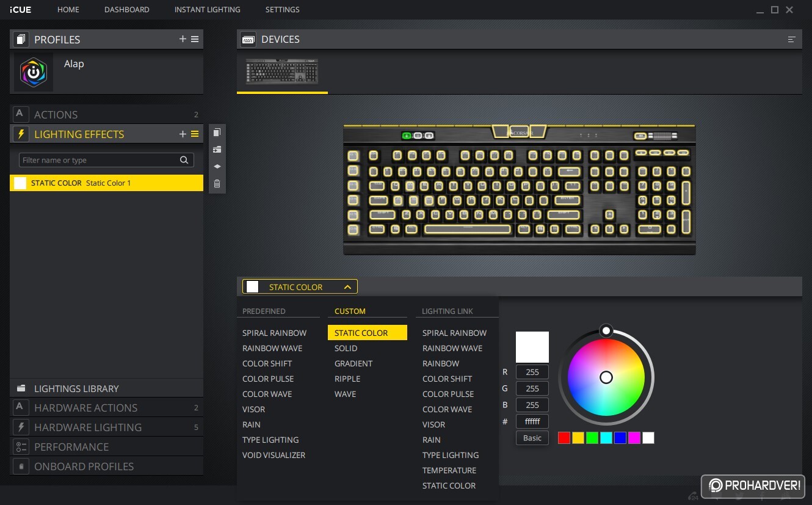The height and width of the screenshot is (505, 812).
Task: Choose the SOLID custom effect
Action: coord(346,348)
